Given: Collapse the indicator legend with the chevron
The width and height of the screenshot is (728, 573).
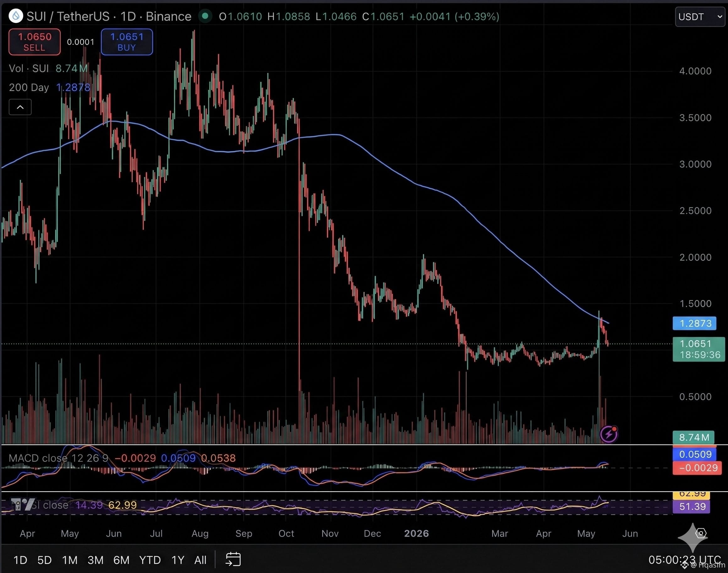Looking at the screenshot, I should pyautogui.click(x=20, y=107).
